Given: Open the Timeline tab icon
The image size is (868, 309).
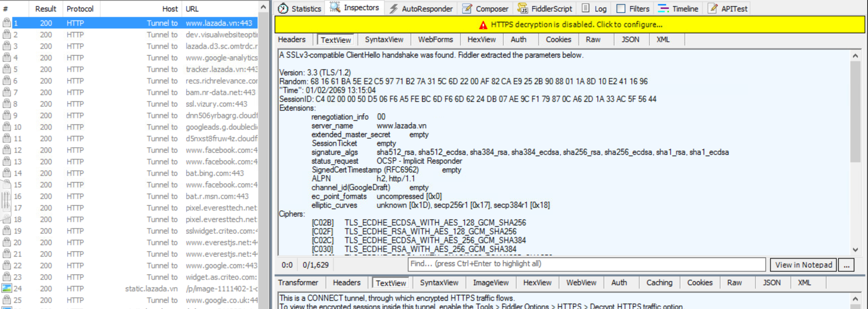Looking at the screenshot, I should [x=663, y=8].
